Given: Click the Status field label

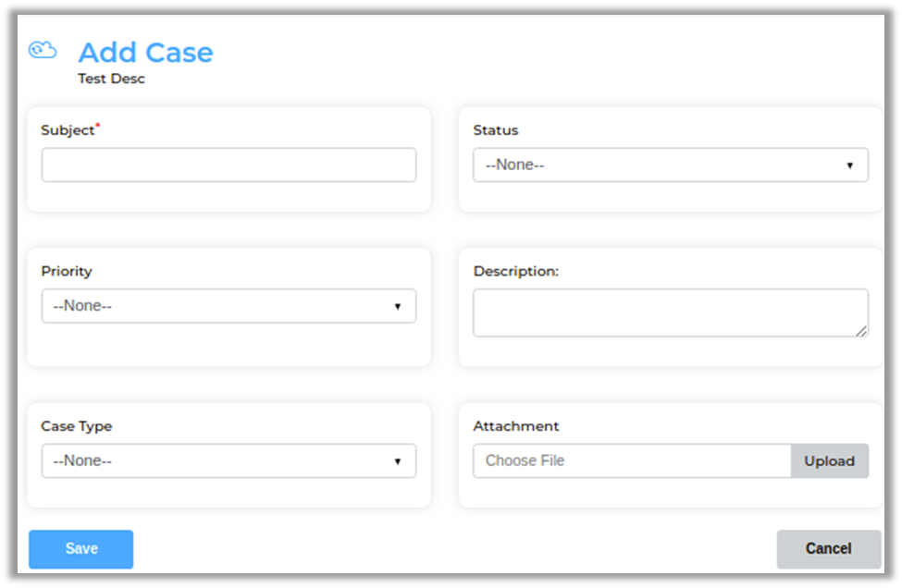Looking at the screenshot, I should (496, 130).
